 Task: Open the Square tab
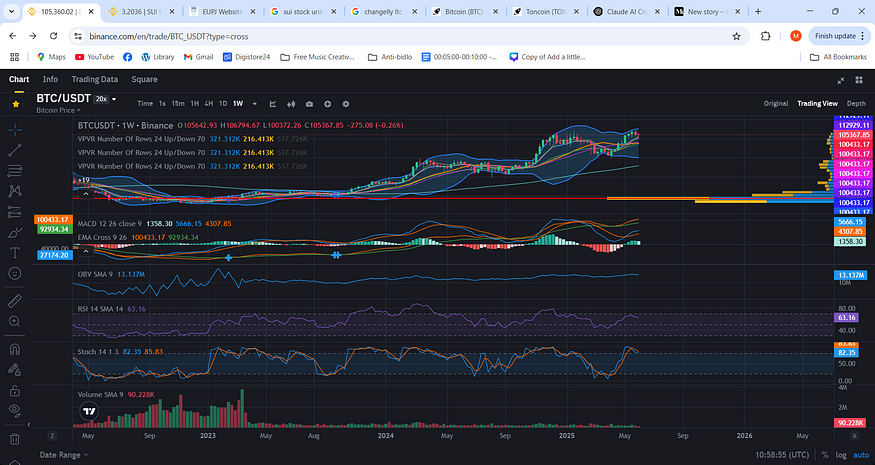coord(144,79)
